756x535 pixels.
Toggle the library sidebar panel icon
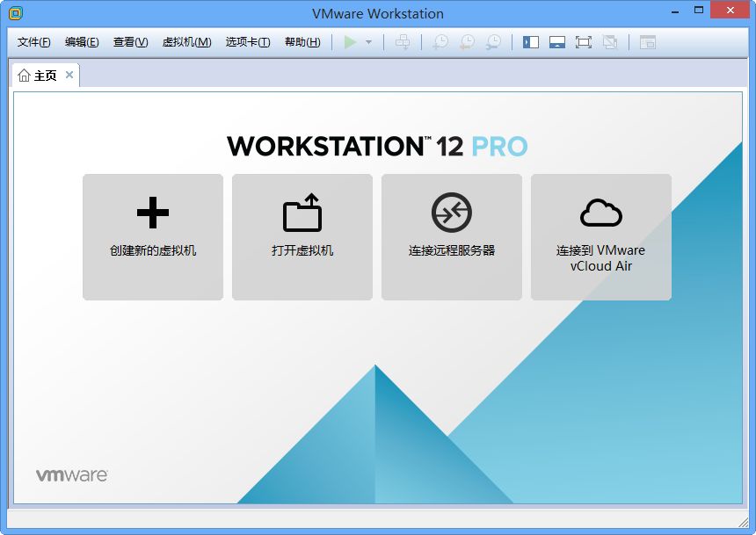(x=531, y=42)
